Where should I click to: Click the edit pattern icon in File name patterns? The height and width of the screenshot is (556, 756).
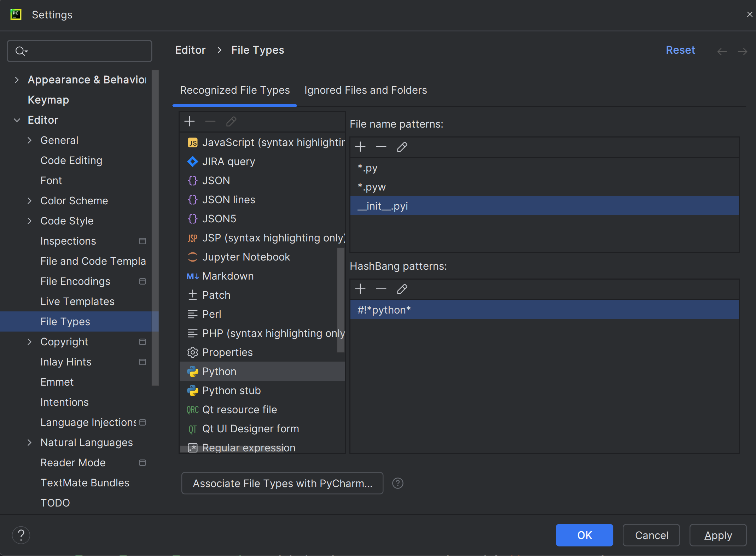point(401,147)
